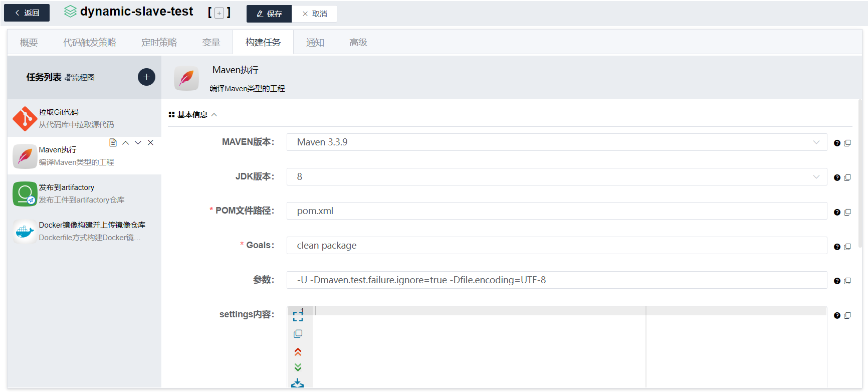Copy icon next to MAVEN版本 field
This screenshot has width=868, height=392.
pos(847,143)
